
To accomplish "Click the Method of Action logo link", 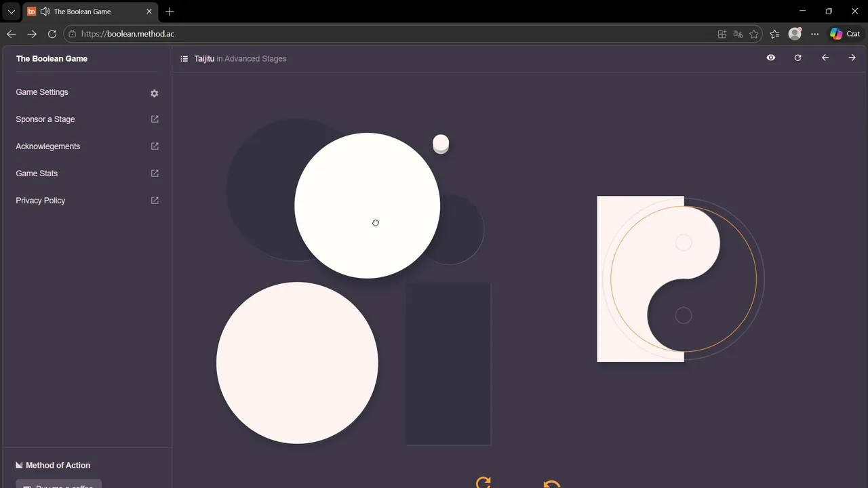I will 53,465.
